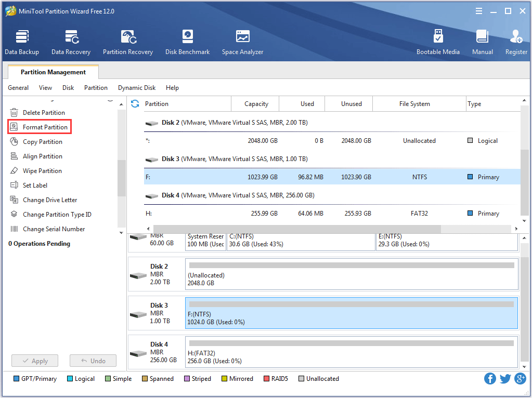This screenshot has width=532, height=398.
Task: Click the Wipe Partition eraser icon
Action: click(14, 170)
